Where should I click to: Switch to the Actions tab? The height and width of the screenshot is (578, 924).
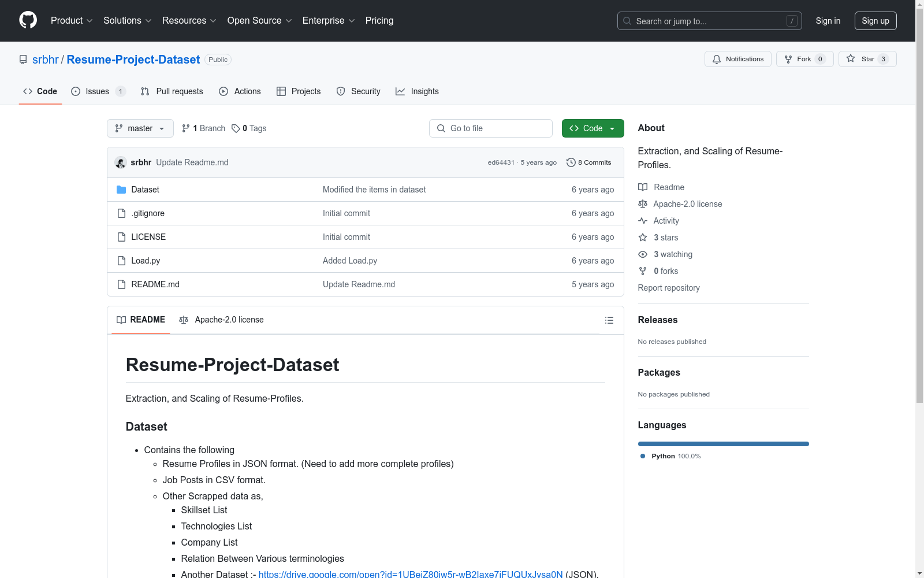[240, 91]
